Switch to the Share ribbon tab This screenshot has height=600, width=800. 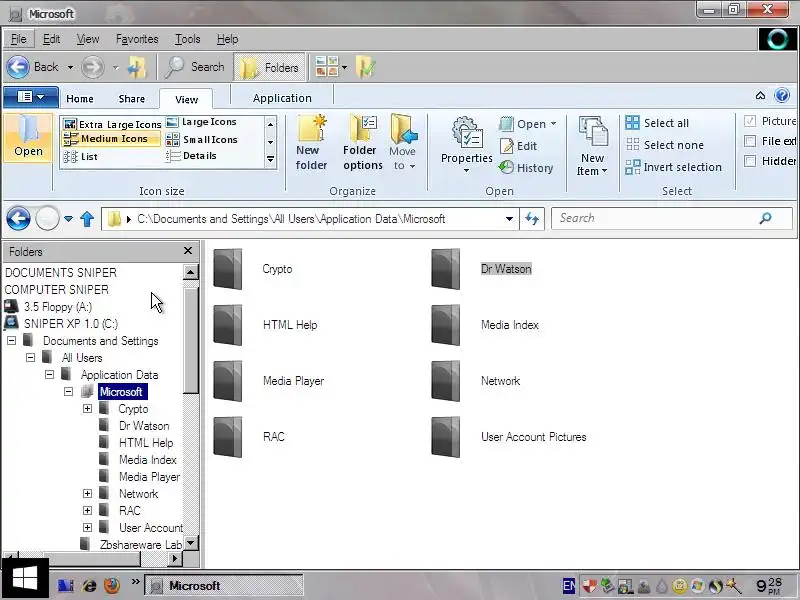(x=132, y=98)
